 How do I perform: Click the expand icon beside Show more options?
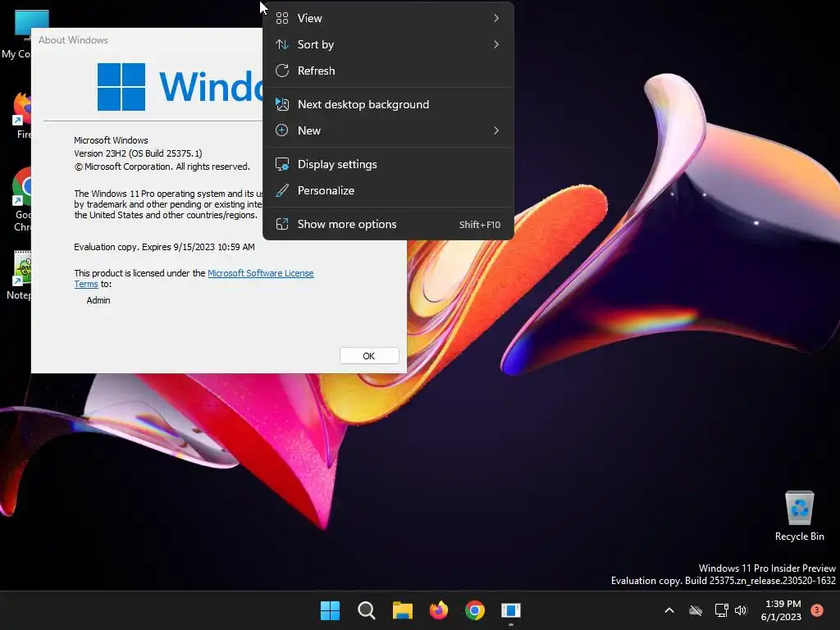[282, 225]
